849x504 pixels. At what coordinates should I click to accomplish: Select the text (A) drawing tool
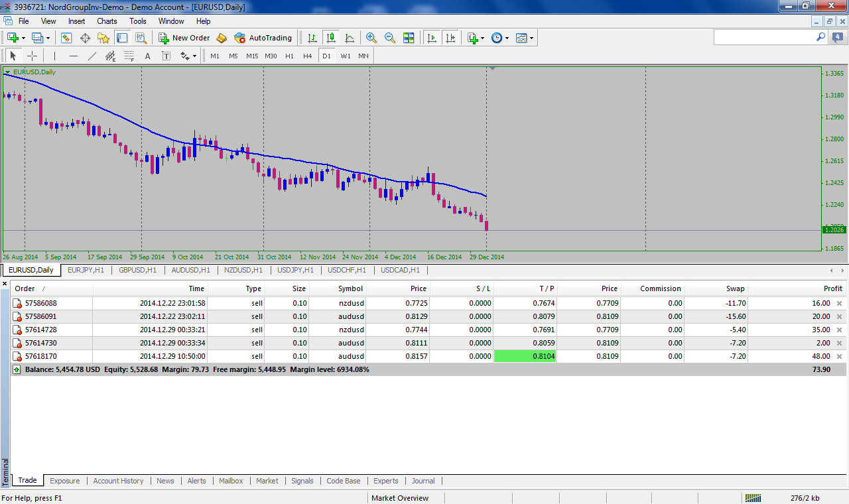pyautogui.click(x=147, y=56)
